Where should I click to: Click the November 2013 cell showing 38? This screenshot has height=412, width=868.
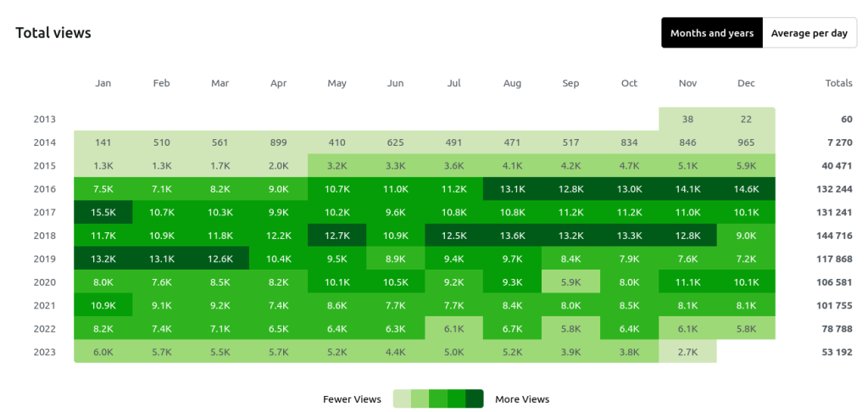pos(687,120)
